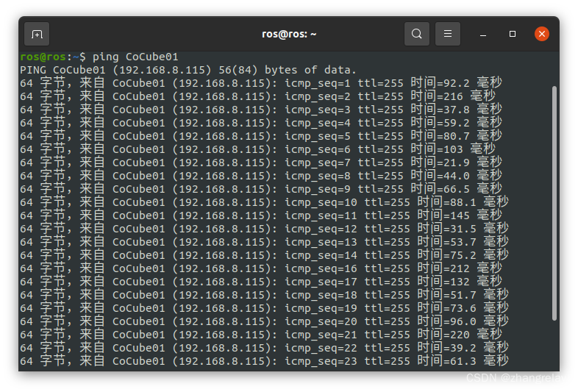Click the PING CoCube01 header line

tap(188, 70)
